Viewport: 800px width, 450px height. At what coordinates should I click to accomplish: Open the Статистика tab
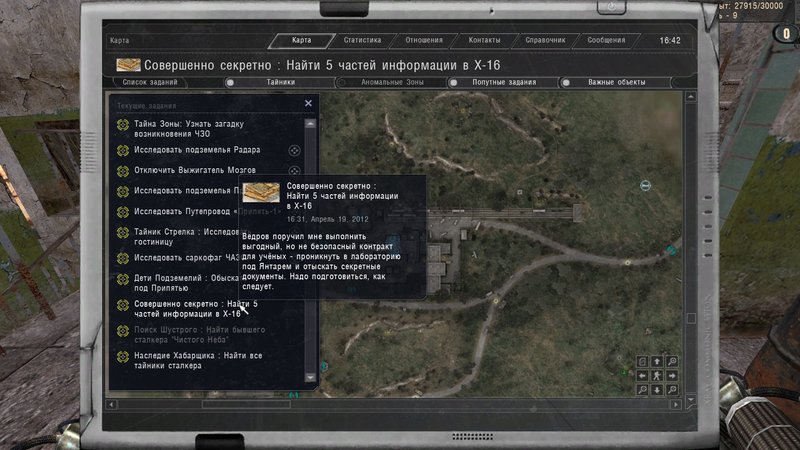click(361, 41)
